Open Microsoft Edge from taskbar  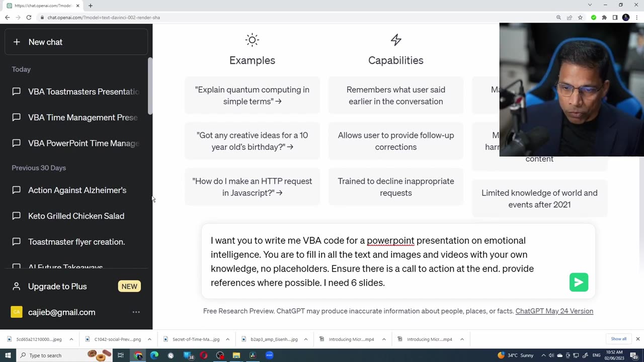click(x=154, y=355)
